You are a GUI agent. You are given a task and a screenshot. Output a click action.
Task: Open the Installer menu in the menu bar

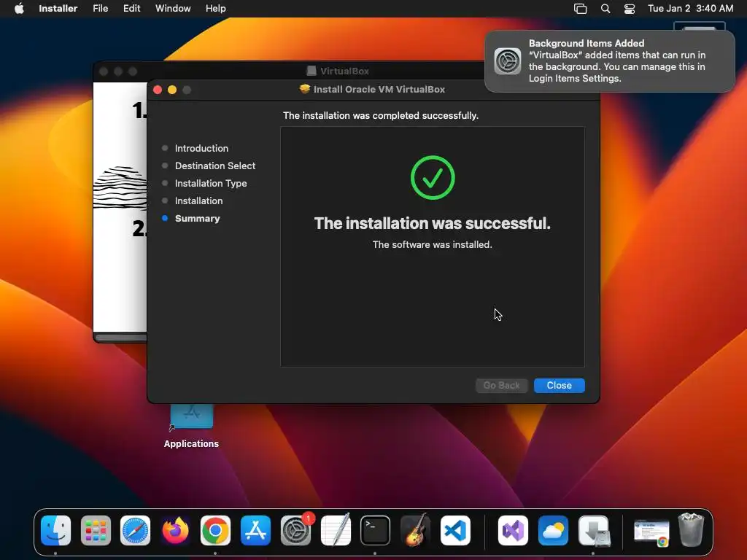[58, 8]
